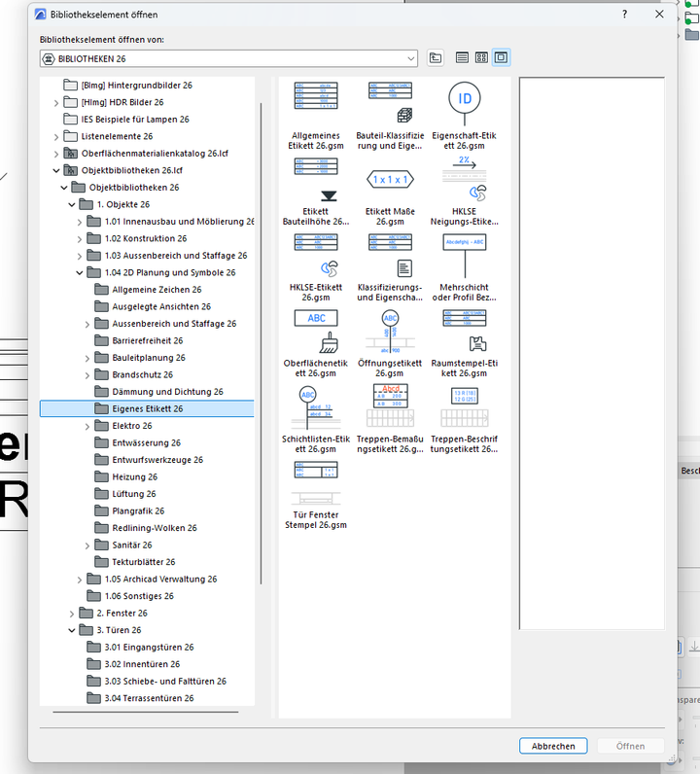Collapse the 1. Objekte 26 folder
700x774 pixels.
(x=72, y=205)
